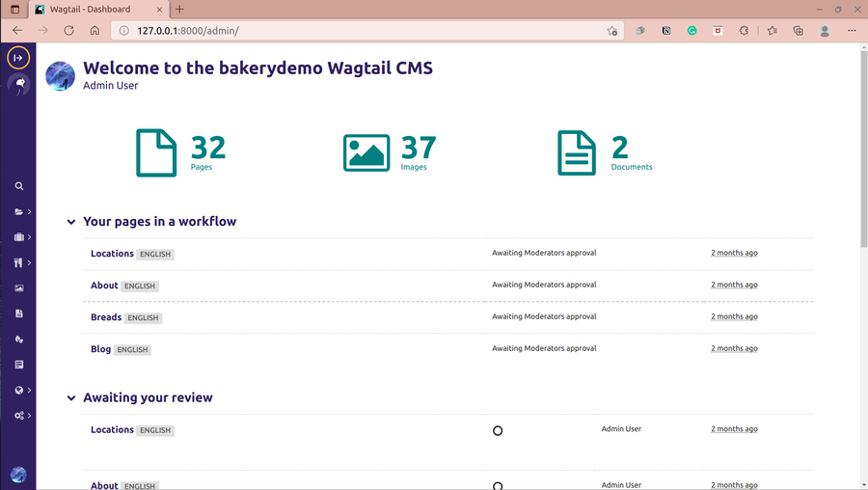Click the address bar URL field

pos(366,31)
